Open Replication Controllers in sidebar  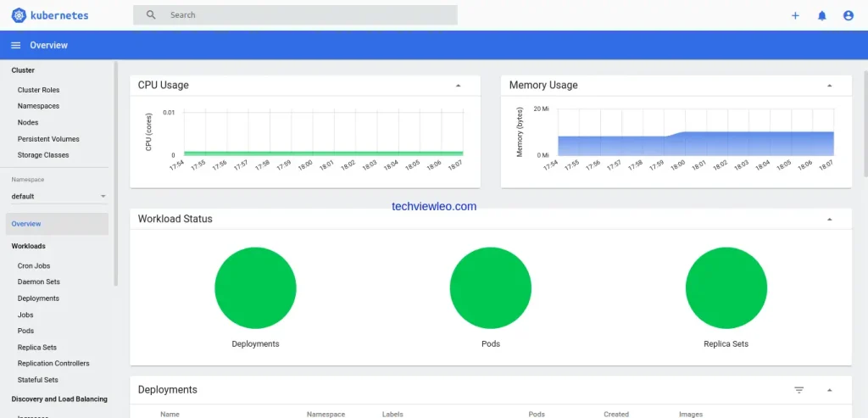tap(53, 364)
